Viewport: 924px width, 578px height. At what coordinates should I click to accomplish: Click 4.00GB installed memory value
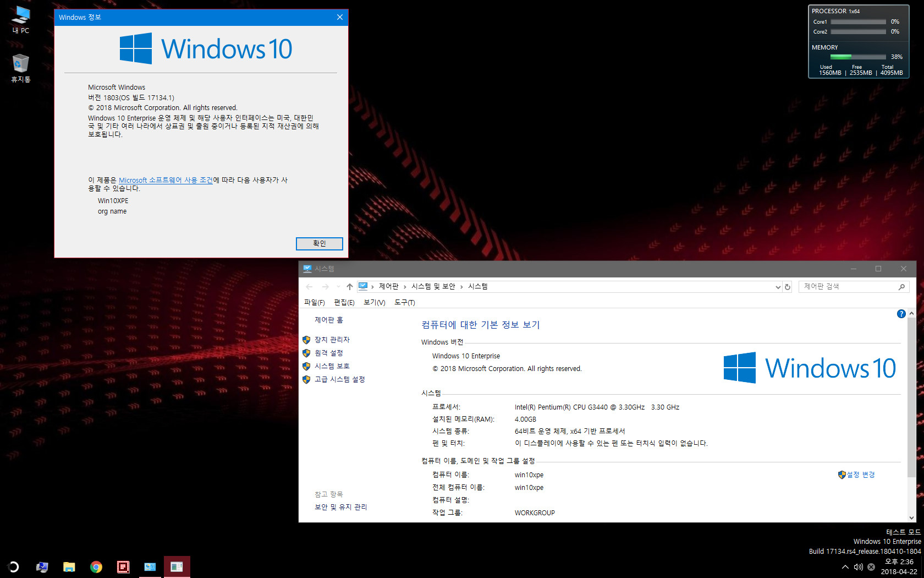525,419
